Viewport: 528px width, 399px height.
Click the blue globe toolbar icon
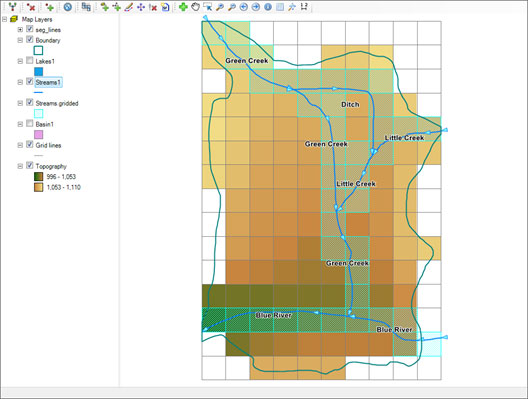point(68,7)
